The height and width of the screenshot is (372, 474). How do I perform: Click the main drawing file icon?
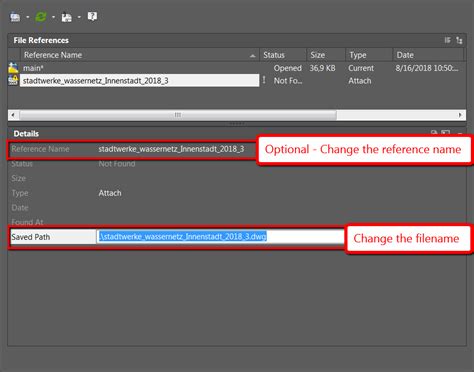(13, 68)
